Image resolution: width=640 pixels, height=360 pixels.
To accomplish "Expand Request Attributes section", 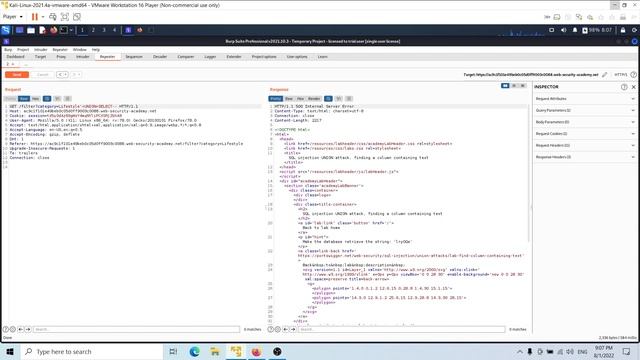I will tap(585, 99).
